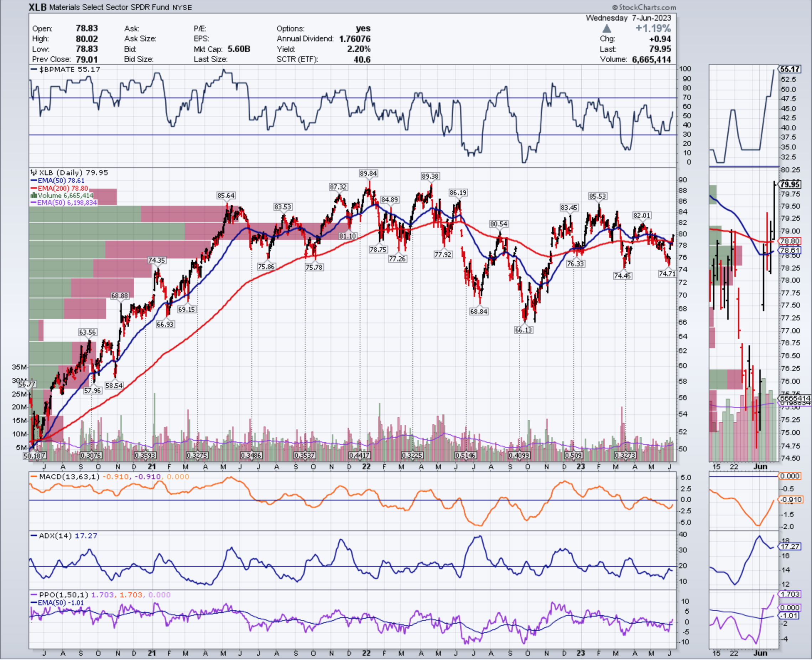Click the 76.33 trough price label
812x660 pixels.
click(575, 263)
